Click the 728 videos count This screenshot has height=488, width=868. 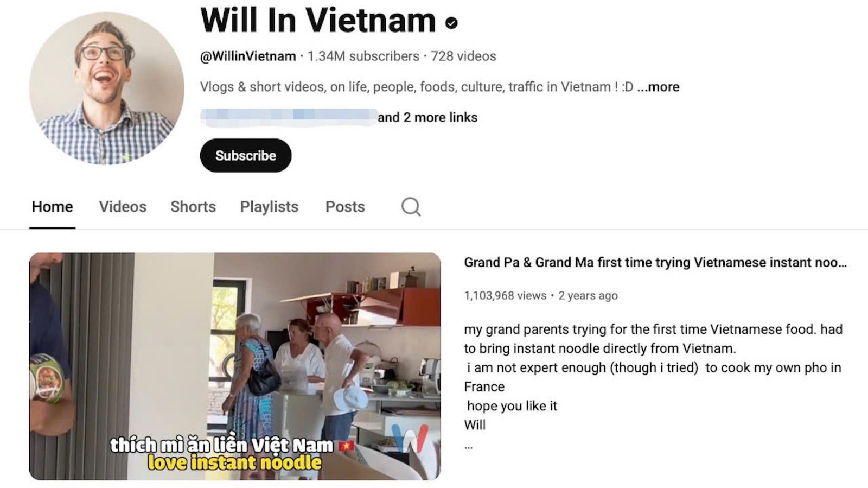(463, 56)
